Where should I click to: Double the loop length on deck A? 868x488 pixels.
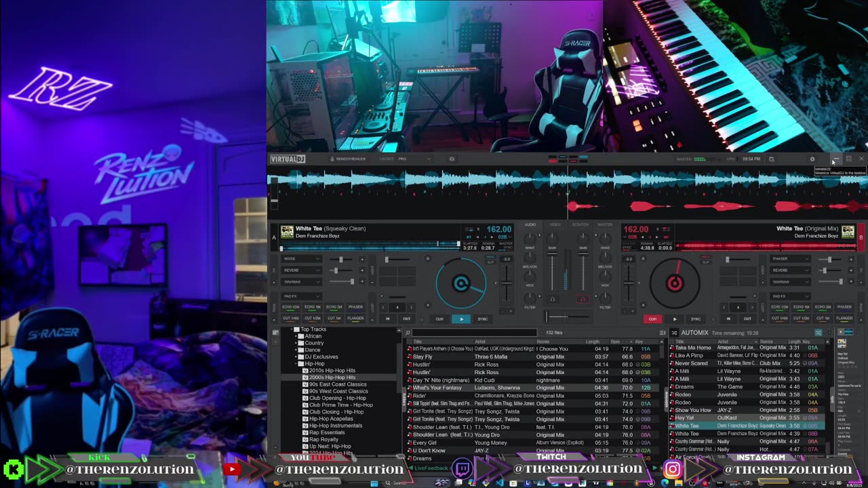(411, 307)
